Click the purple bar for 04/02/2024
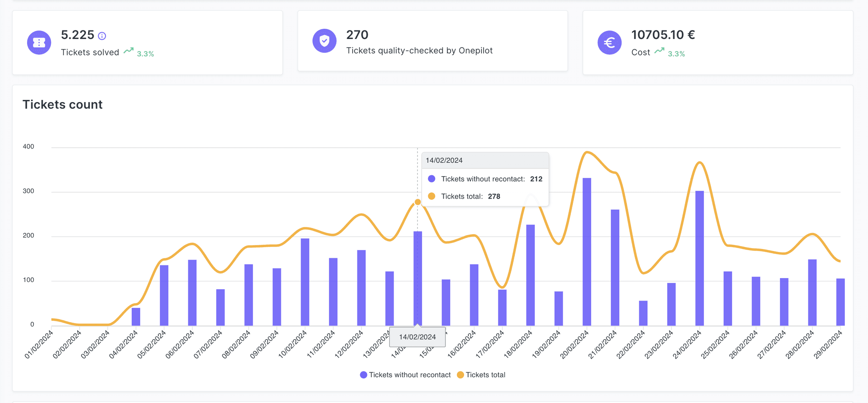868x403 pixels. 136,317
